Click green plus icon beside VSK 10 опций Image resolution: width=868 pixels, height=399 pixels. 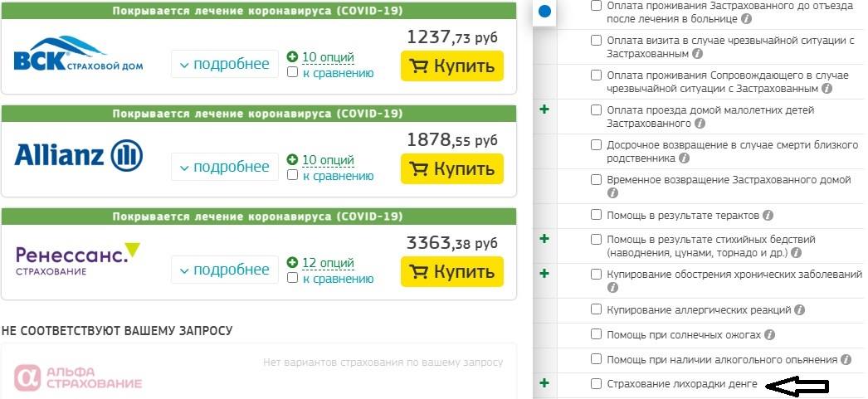click(x=292, y=56)
